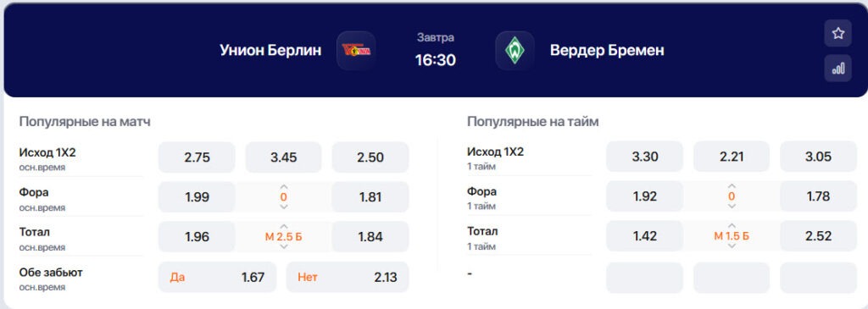Select Union Berlin win odds 2.75
This screenshot has height=309, width=868.
197,157
